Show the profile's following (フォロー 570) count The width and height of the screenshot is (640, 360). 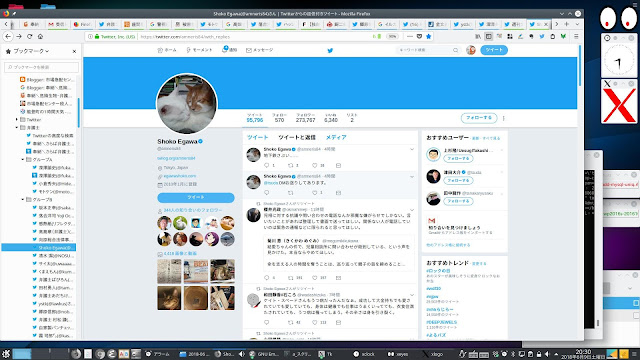[279, 118]
